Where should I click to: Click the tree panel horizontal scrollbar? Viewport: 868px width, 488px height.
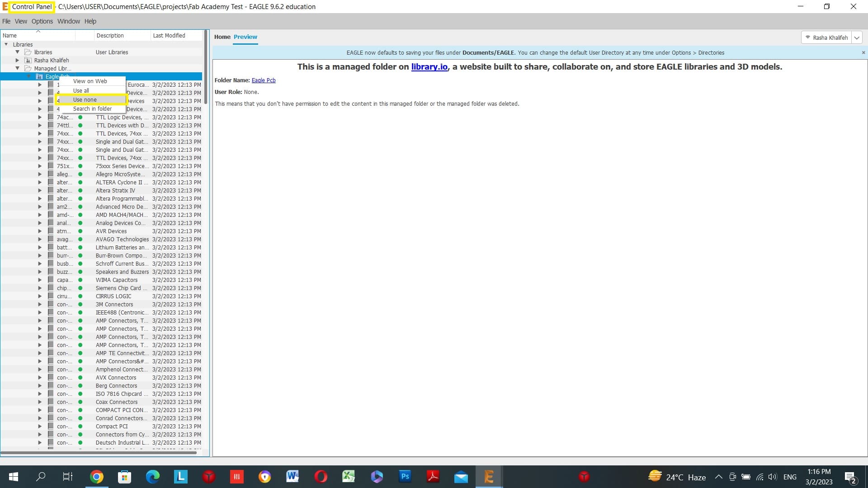point(99,452)
